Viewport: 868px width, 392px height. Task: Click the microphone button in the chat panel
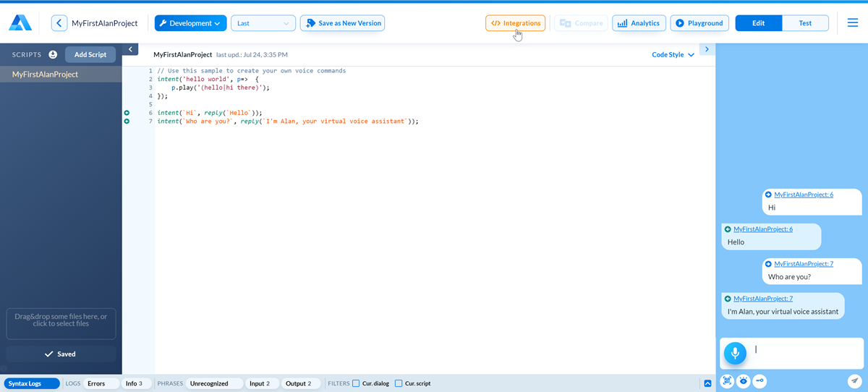(735, 353)
